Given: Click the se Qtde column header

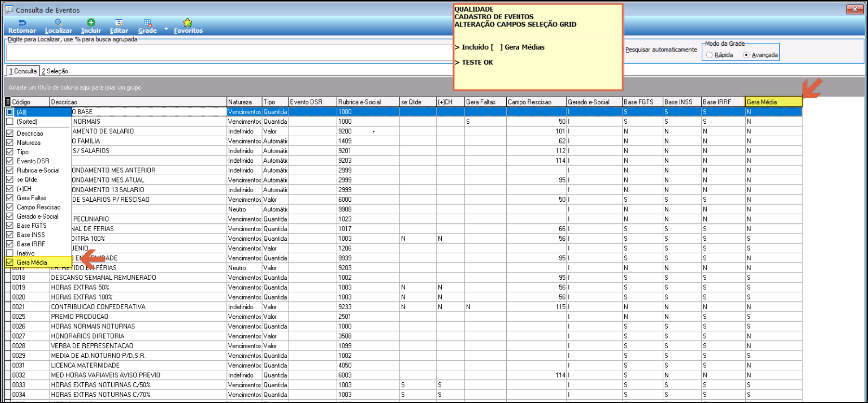Looking at the screenshot, I should 418,102.
